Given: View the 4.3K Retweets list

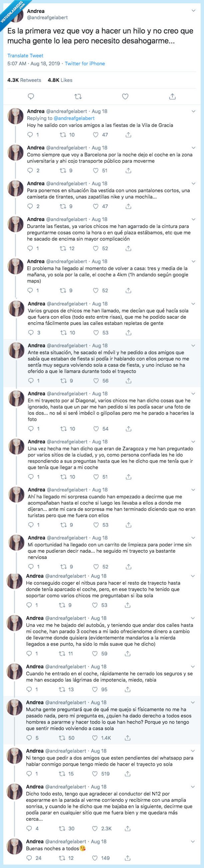Looking at the screenshot, I should (x=24, y=80).
